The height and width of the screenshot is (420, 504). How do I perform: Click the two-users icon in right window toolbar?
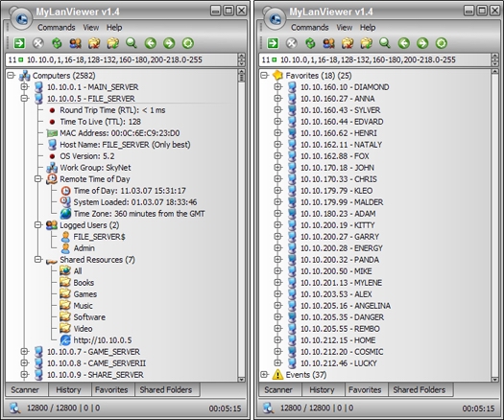pos(329,43)
